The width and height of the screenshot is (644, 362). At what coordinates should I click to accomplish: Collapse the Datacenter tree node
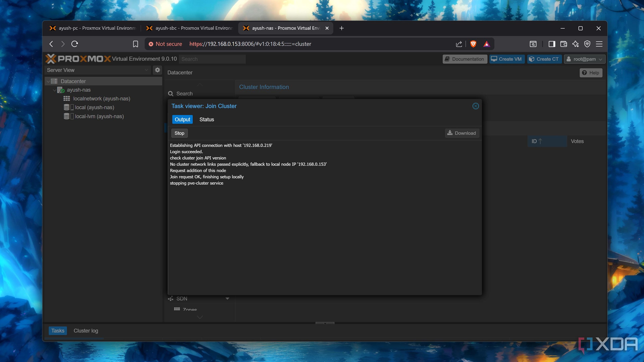(x=48, y=81)
